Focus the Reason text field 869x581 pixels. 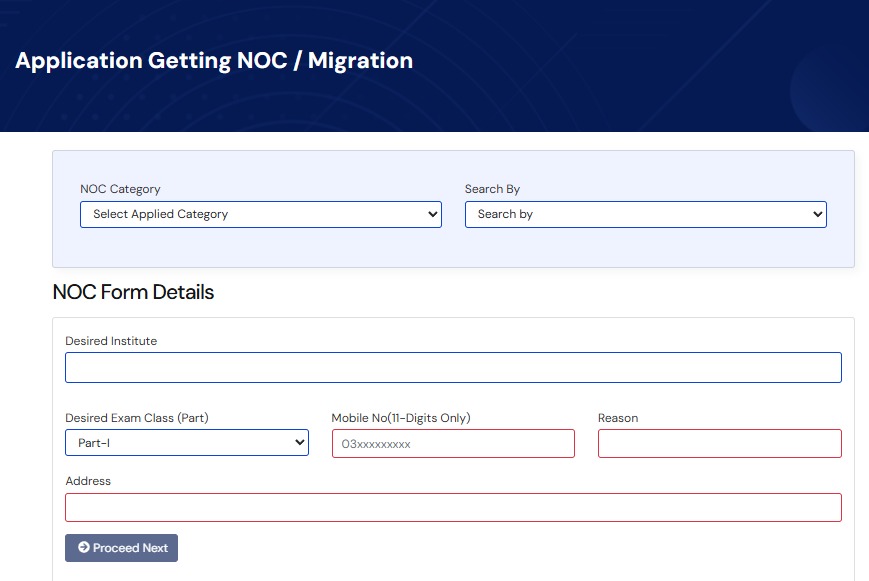pyautogui.click(x=719, y=442)
